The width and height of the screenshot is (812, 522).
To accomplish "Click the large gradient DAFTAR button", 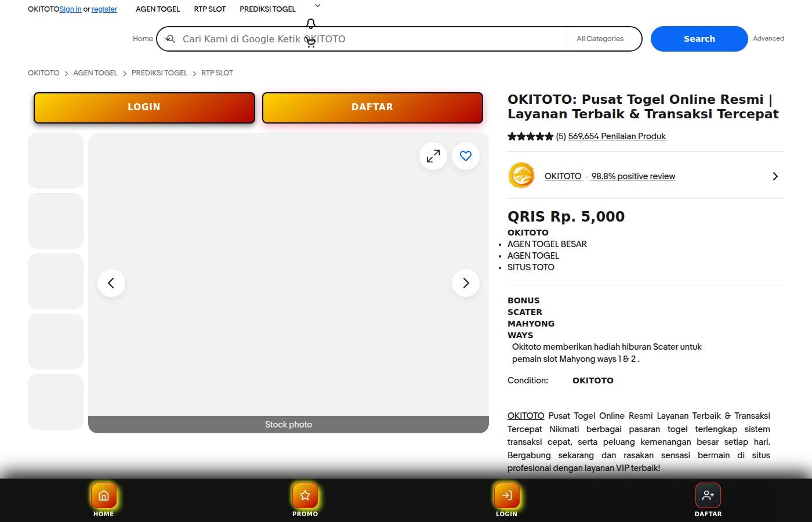I will [372, 107].
